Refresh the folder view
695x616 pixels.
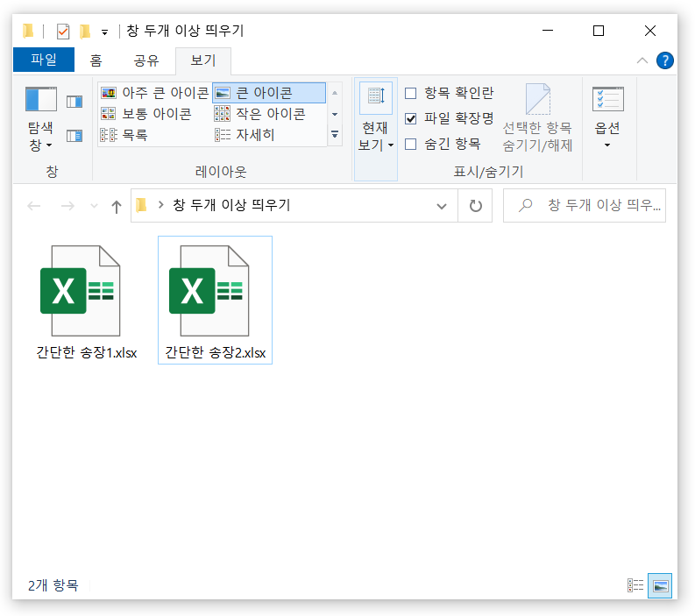(x=476, y=206)
